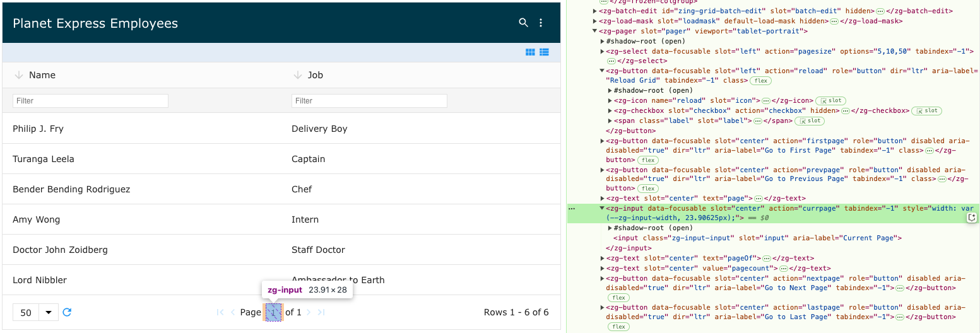The height and width of the screenshot is (333, 980).
Task: Click flex badge under nextpage zg-button
Action: click(618, 298)
